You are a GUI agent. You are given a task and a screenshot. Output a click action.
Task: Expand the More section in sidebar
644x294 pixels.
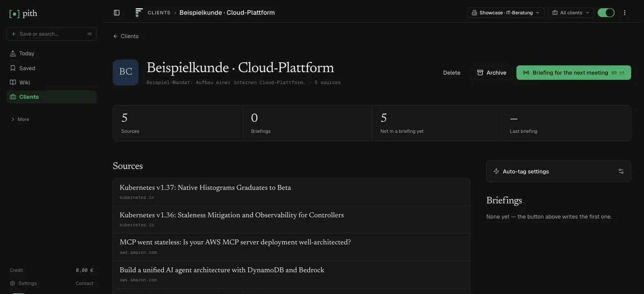pyautogui.click(x=20, y=119)
